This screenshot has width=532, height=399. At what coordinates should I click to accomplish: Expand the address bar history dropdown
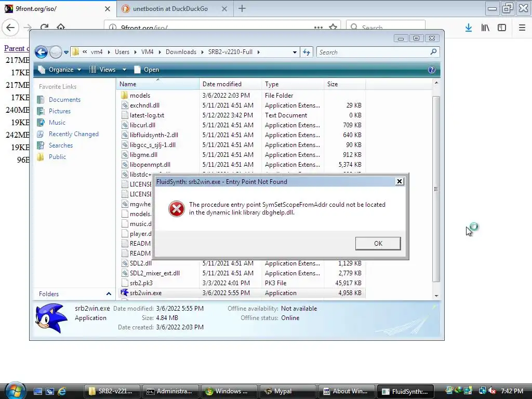pos(295,52)
